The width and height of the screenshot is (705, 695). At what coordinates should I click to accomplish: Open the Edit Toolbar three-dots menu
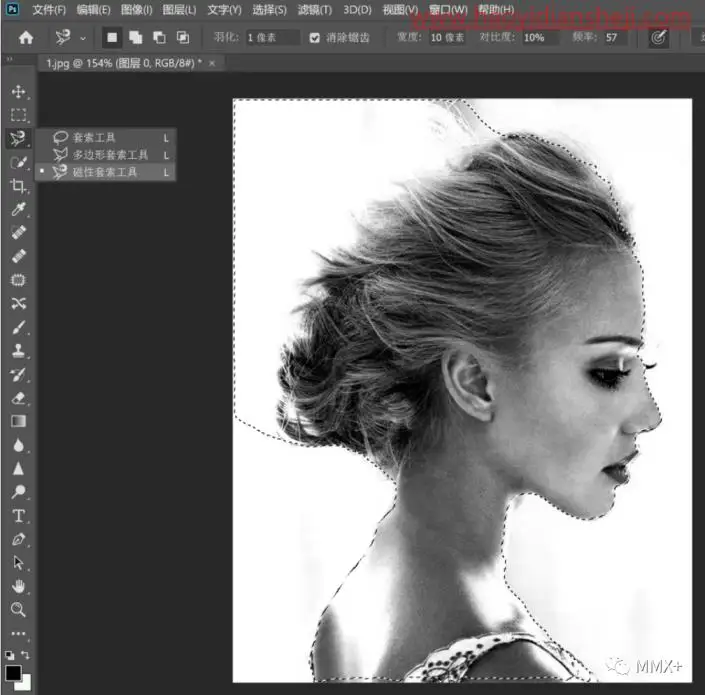coord(18,633)
